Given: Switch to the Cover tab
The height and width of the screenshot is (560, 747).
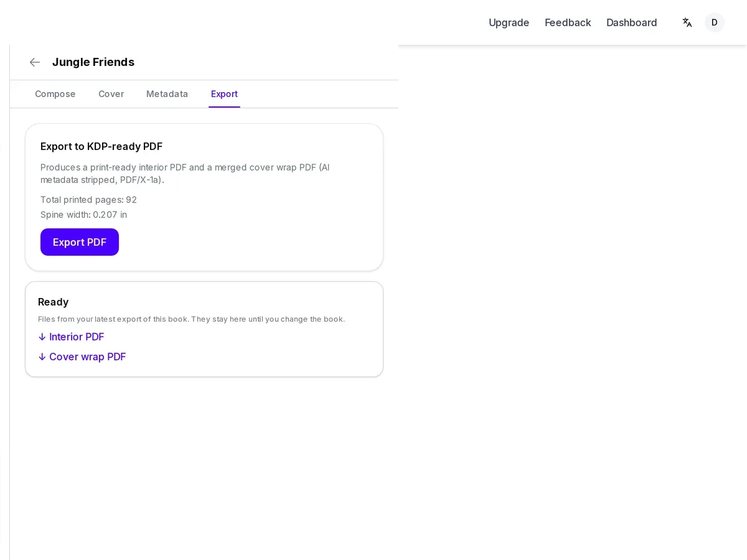Looking at the screenshot, I should pos(111,94).
